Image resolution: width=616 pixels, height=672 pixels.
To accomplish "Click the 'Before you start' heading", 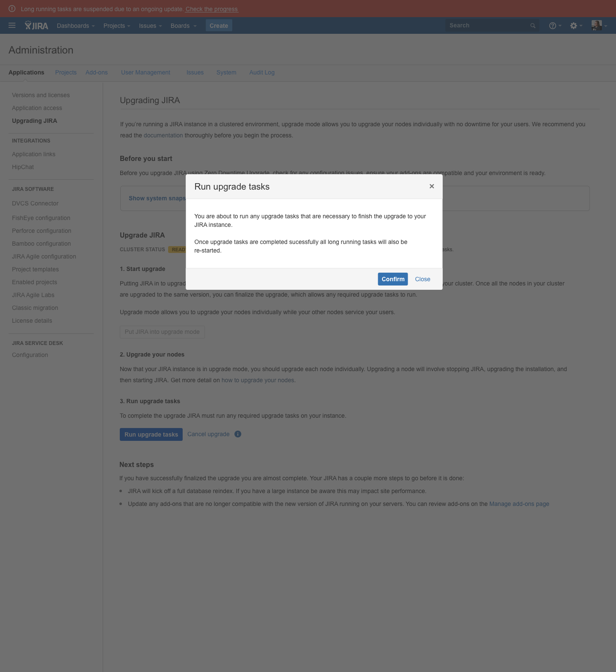I will click(146, 158).
